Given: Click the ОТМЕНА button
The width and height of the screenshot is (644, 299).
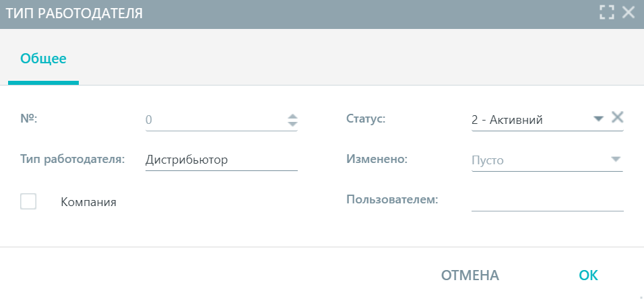Looking at the screenshot, I should pos(470,275).
